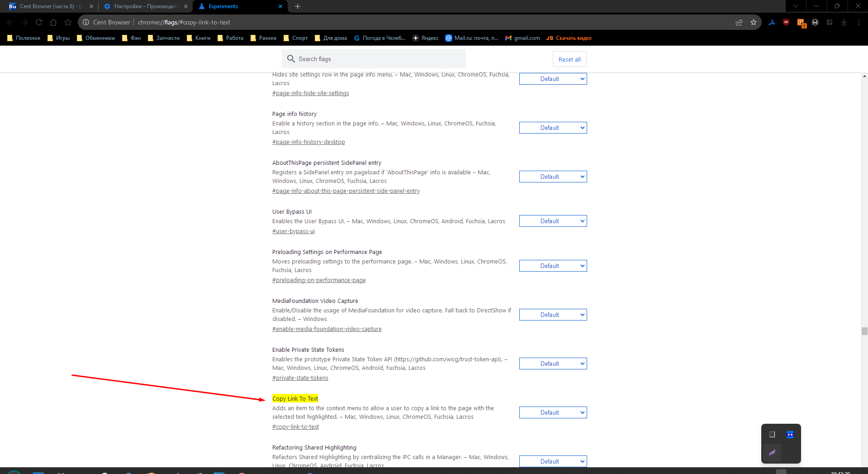Click the purple feather icon in floating panel

[772, 453]
